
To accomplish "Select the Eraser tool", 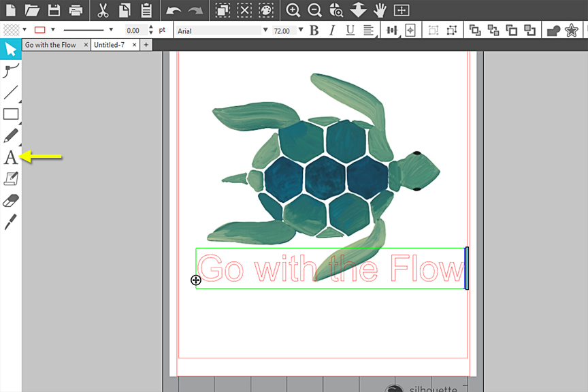I will (11, 200).
